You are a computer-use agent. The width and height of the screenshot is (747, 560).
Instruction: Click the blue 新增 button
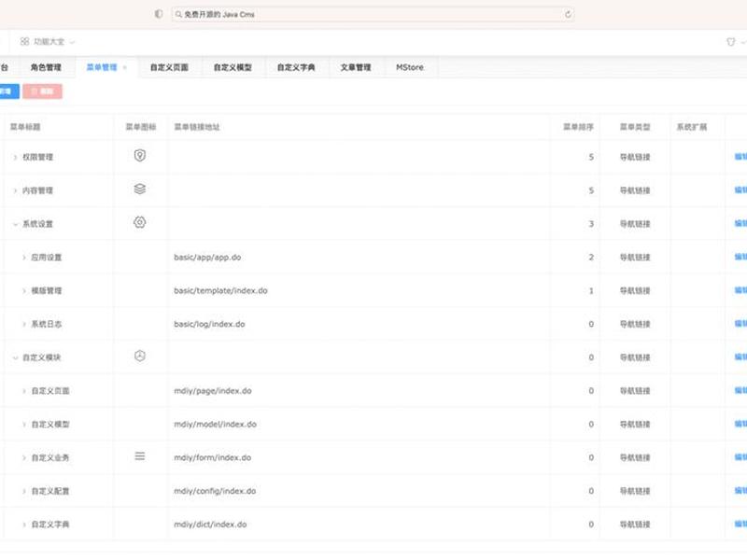tap(8, 91)
